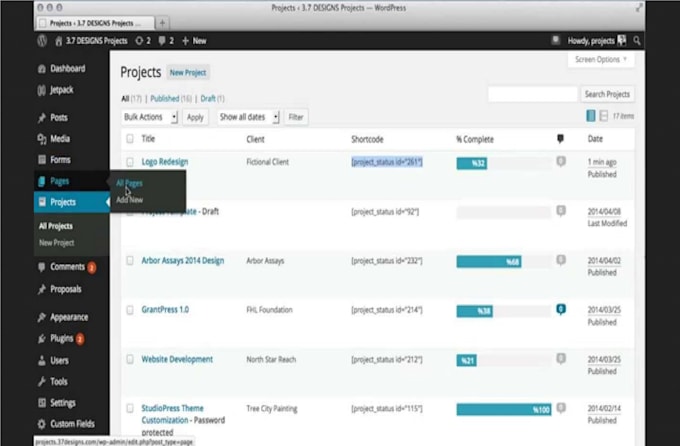This screenshot has width=680, height=446.
Task: Click the Apply bulk action button
Action: tap(195, 117)
